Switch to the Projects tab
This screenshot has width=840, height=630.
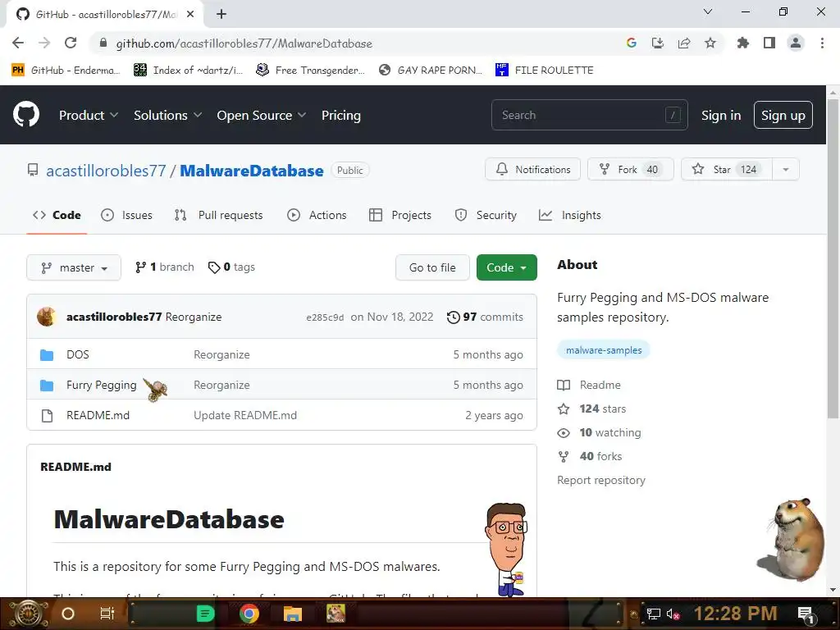(x=400, y=215)
